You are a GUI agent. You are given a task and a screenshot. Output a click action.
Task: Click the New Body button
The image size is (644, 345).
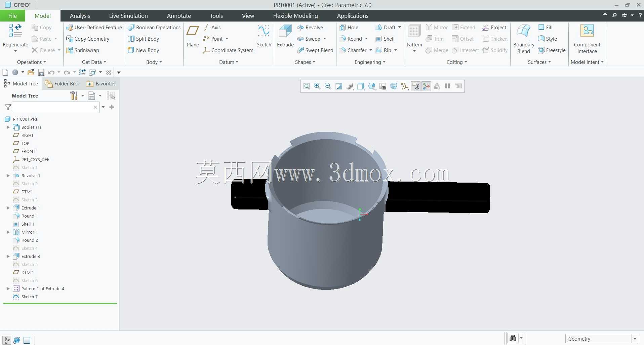coord(144,50)
